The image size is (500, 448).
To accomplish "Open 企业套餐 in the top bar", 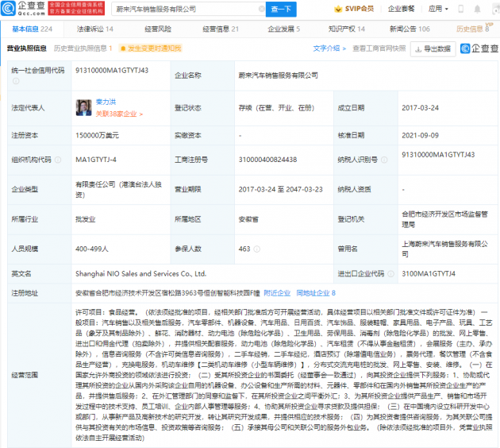I will (401, 9).
